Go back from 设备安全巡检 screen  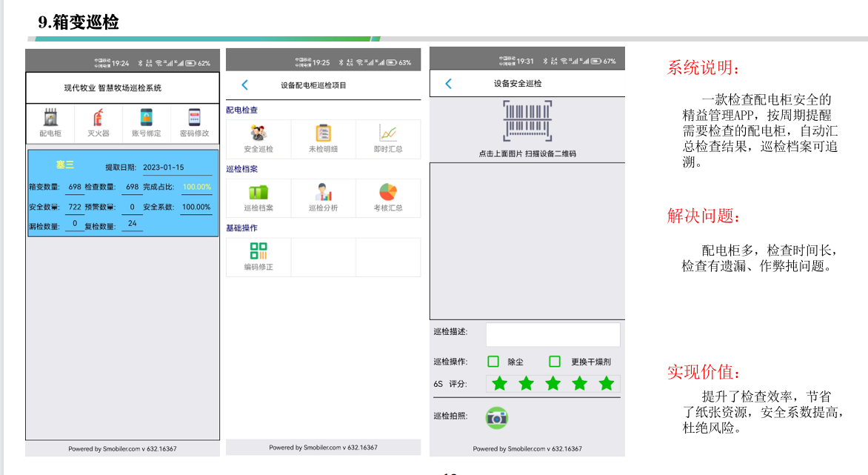pos(448,84)
